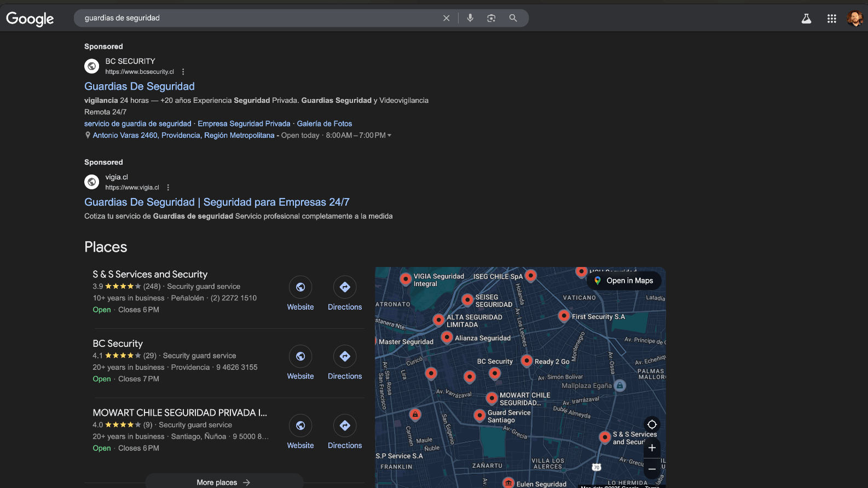The image size is (868, 488).
Task: Open search by image lens icon
Action: (491, 18)
